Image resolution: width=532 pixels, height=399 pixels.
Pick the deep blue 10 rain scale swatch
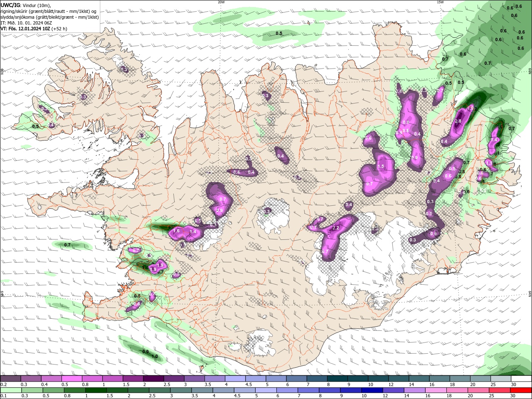pos(372,390)
